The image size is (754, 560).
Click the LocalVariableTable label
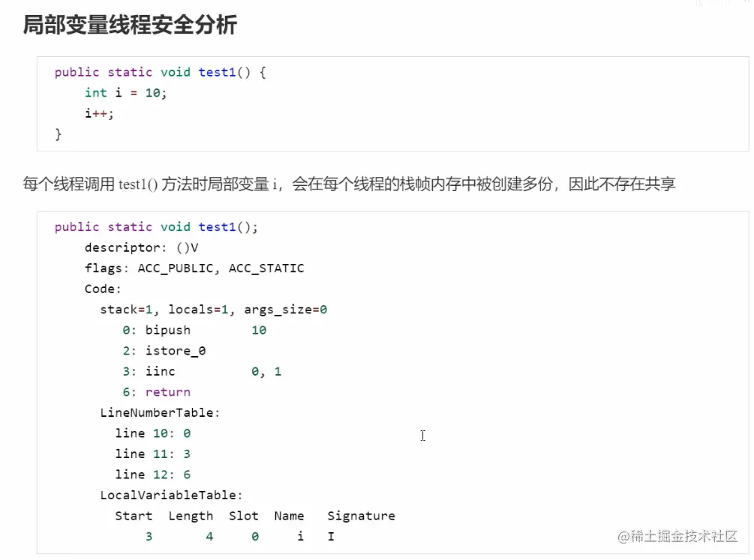pyautogui.click(x=172, y=495)
